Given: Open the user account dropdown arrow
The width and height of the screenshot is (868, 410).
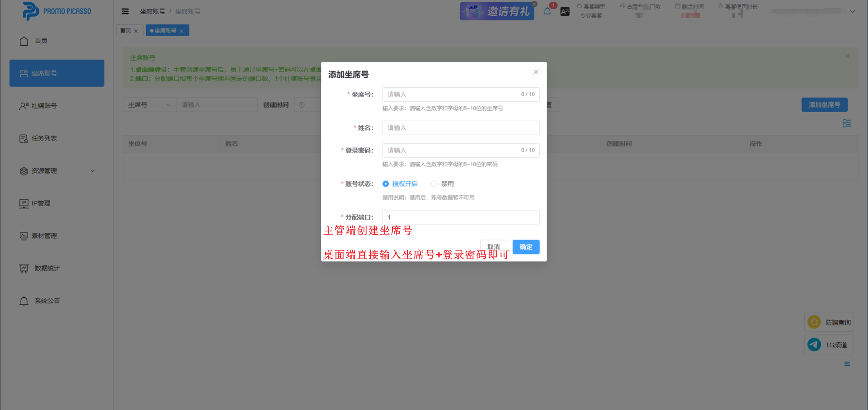Looking at the screenshot, I should pyautogui.click(x=852, y=12).
